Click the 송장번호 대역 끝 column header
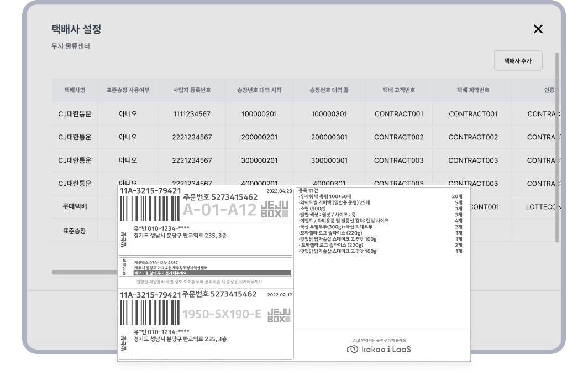The height and width of the screenshot is (385, 588). pyautogui.click(x=329, y=90)
